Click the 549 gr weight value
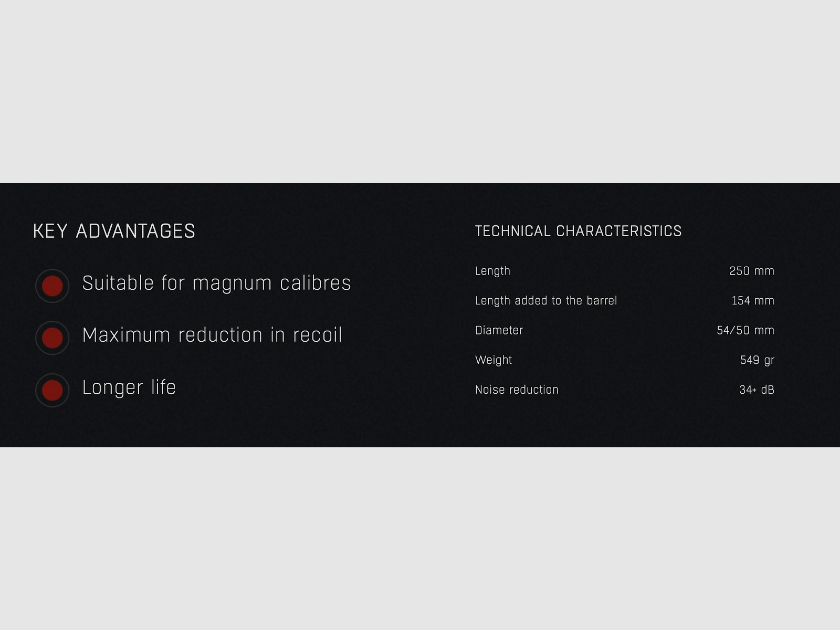840x630 pixels. click(x=757, y=360)
